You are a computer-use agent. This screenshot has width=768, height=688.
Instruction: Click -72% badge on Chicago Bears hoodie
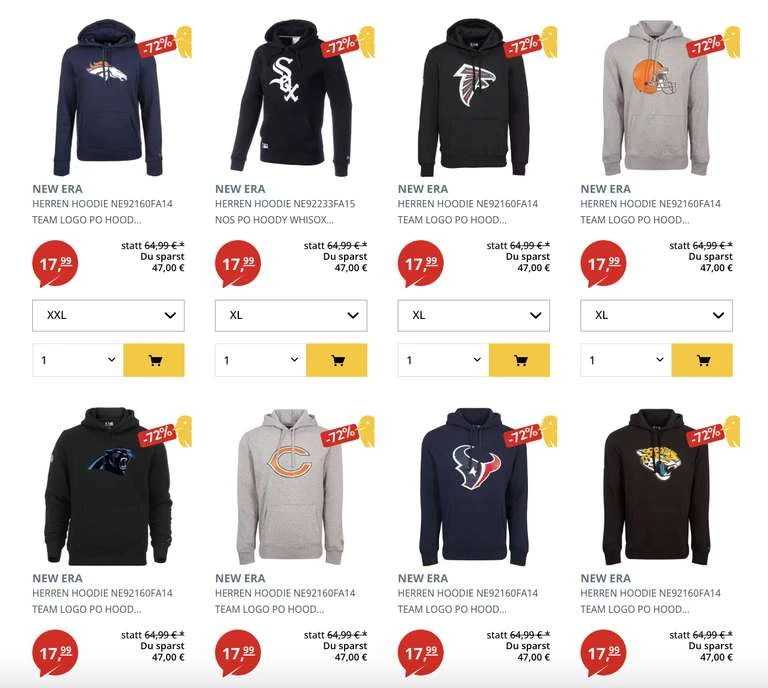click(x=340, y=435)
